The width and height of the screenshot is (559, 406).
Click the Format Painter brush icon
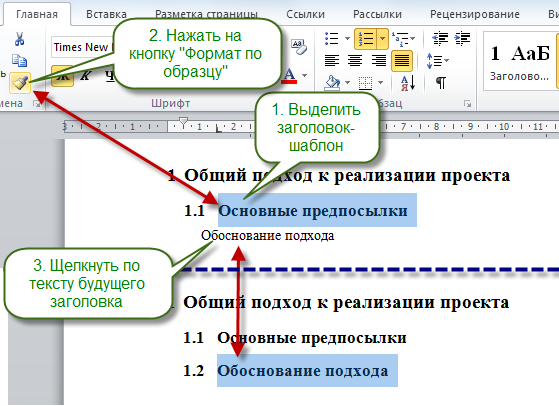(20, 83)
